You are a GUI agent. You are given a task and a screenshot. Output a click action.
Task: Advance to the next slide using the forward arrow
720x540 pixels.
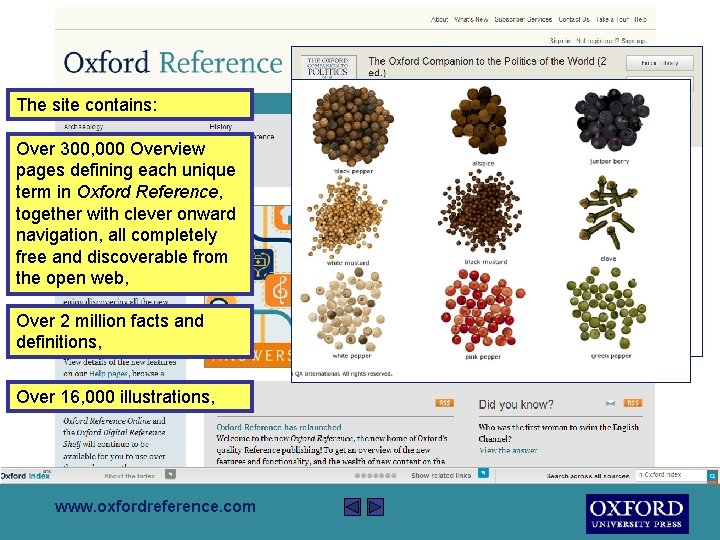pos(375,507)
